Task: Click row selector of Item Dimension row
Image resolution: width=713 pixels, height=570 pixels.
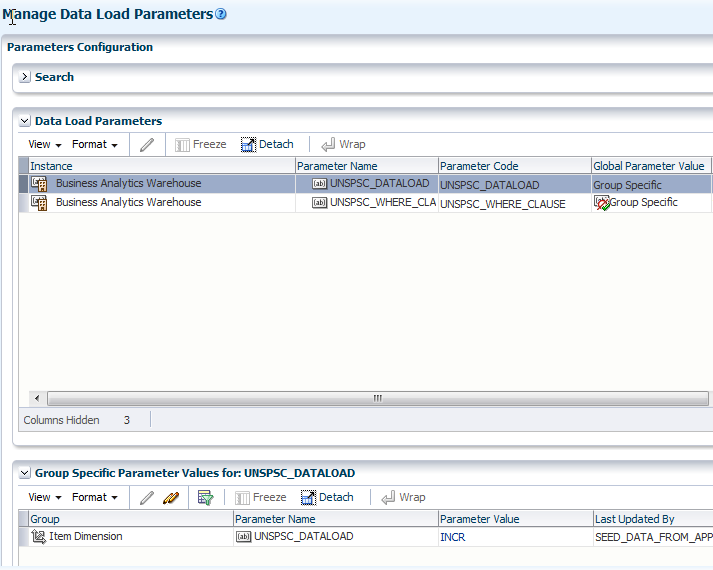Action: click(24, 537)
